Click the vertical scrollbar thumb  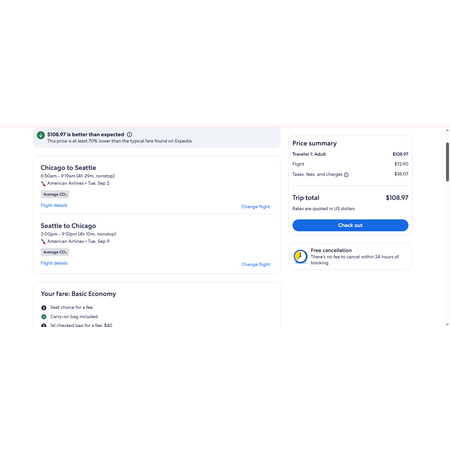tap(447, 162)
